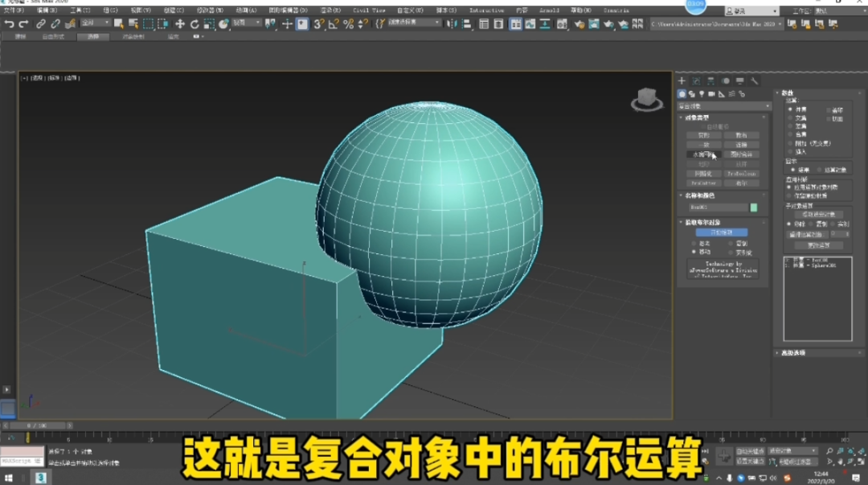Click the Select Object tool icon
This screenshot has width=868, height=485.
pyautogui.click(x=118, y=24)
